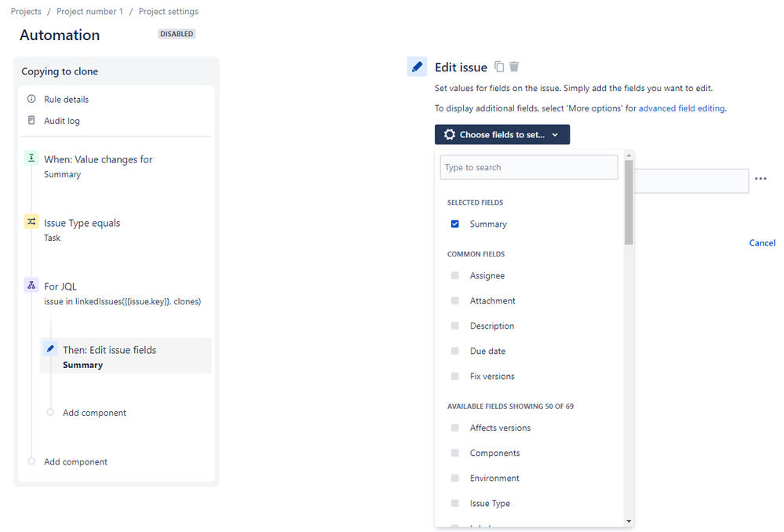Click the inner Add component link

coord(94,413)
